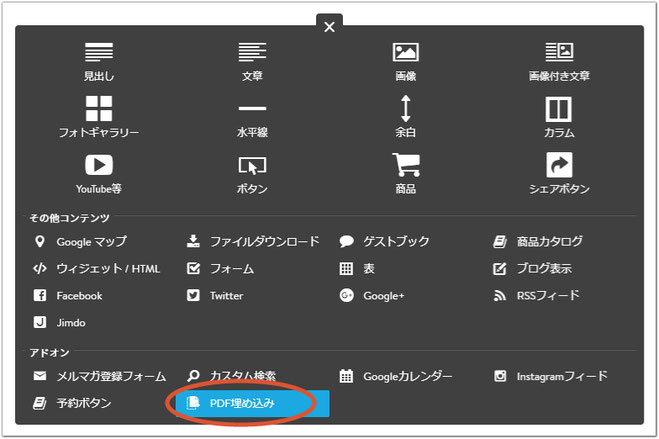Viewport: 659px width, 439px height.
Task: Select highlighted PDF埋め込み addon
Action: 252,403
